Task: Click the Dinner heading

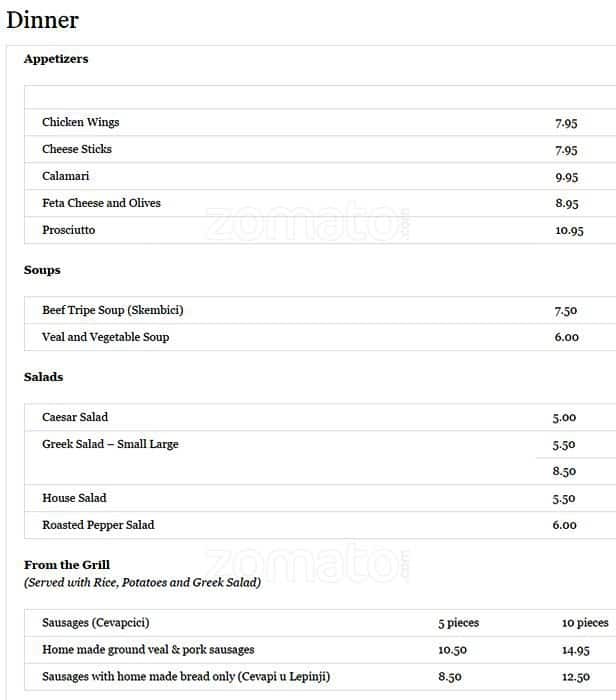Action: coord(42,20)
